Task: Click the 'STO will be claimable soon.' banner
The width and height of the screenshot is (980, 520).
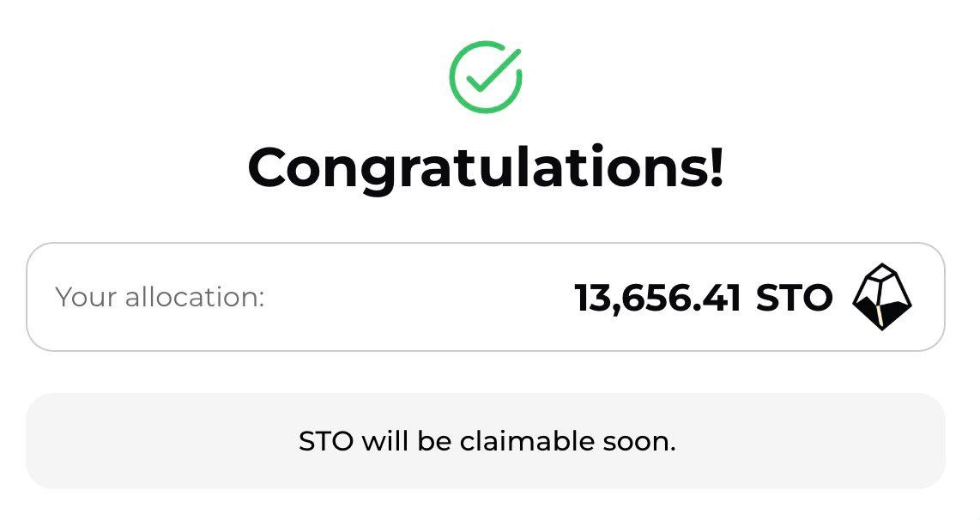Action: [x=486, y=441]
